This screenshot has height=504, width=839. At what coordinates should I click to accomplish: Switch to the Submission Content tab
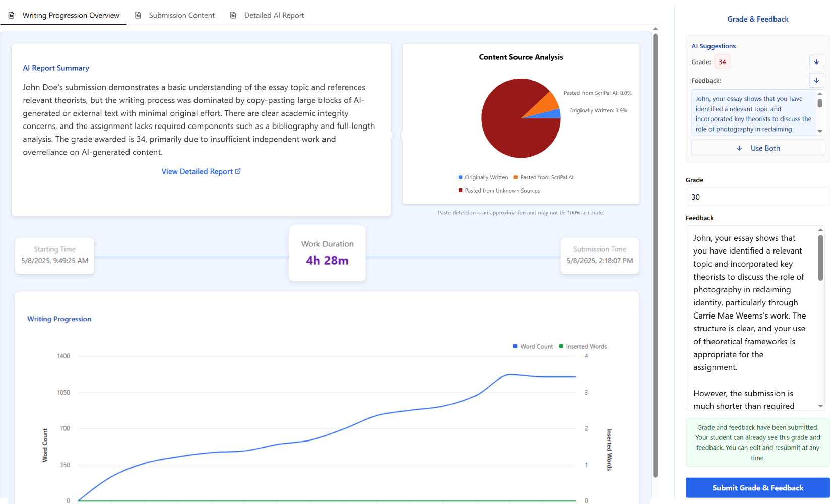coord(181,15)
